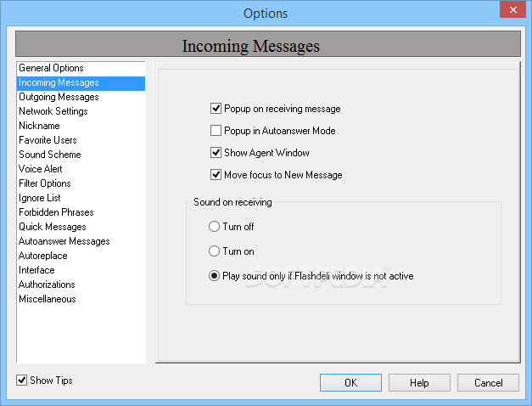Go to Network Settings
Viewport: 532px width, 406px height.
point(81,111)
